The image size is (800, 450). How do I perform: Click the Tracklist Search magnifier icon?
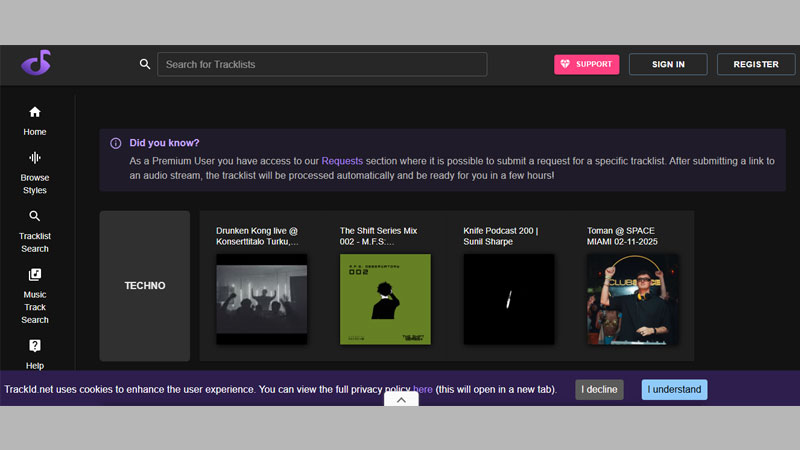coord(35,216)
